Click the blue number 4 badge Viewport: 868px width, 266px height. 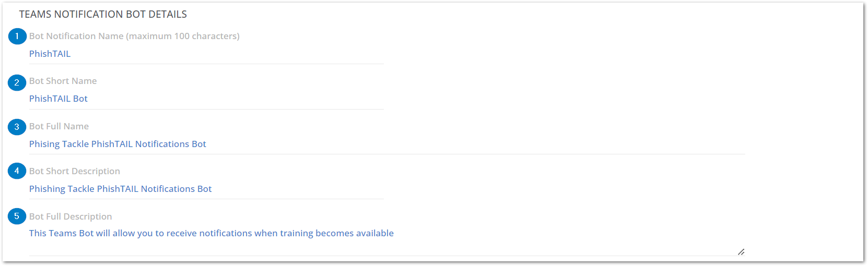[17, 171]
